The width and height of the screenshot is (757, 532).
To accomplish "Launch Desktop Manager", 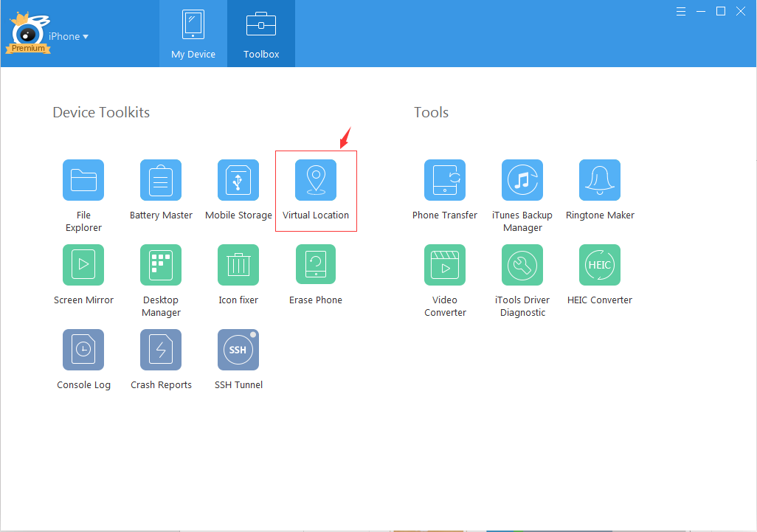I will [161, 265].
